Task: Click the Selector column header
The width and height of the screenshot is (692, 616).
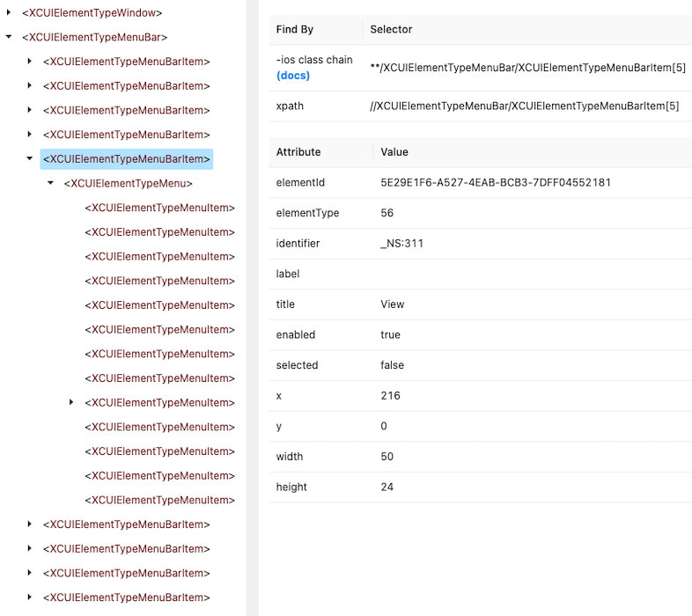Action: click(x=391, y=30)
